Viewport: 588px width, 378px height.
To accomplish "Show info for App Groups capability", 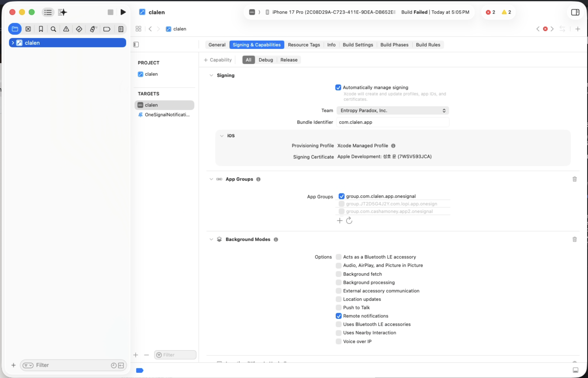I will point(258,179).
